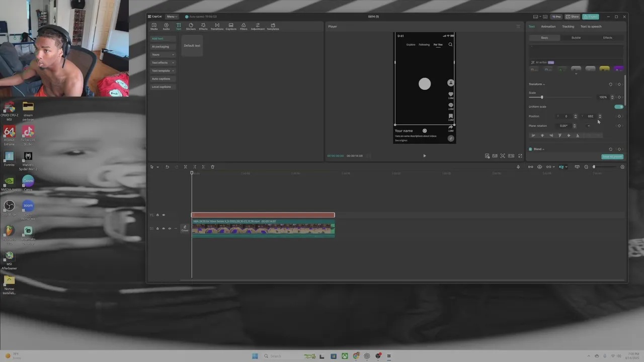Click the zoom in icon at timeline end
The image size is (644, 362).
622,167
